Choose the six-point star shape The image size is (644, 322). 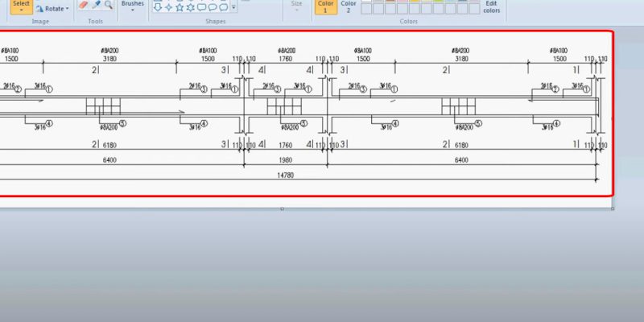pos(190,7)
